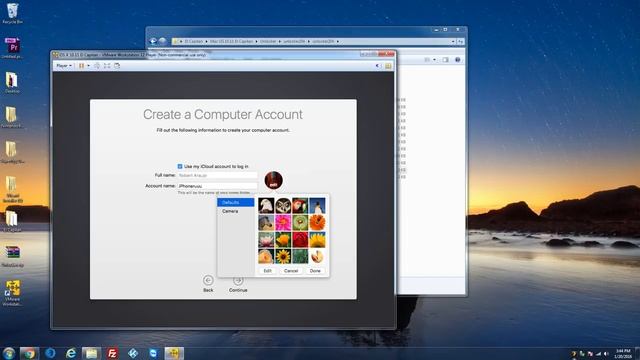640x360 pixels.
Task: Click VMware enter full screen icon
Action: click(x=107, y=66)
